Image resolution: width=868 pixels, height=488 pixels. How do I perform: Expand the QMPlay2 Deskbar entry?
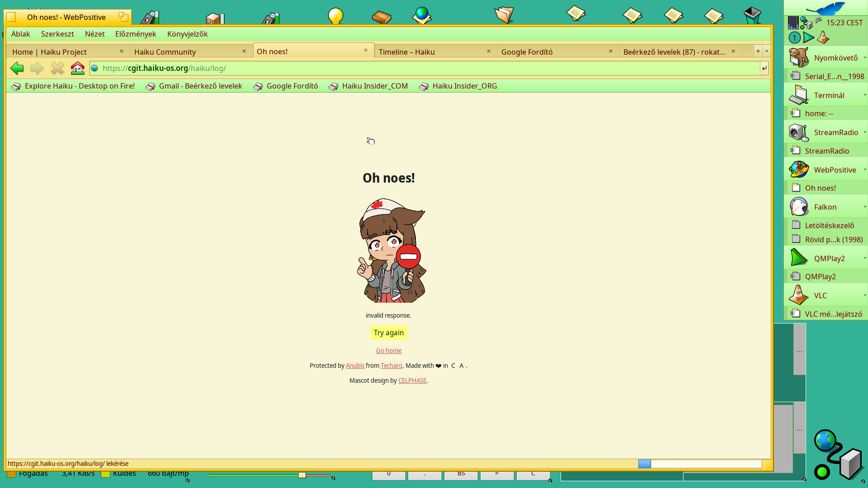pos(864,258)
